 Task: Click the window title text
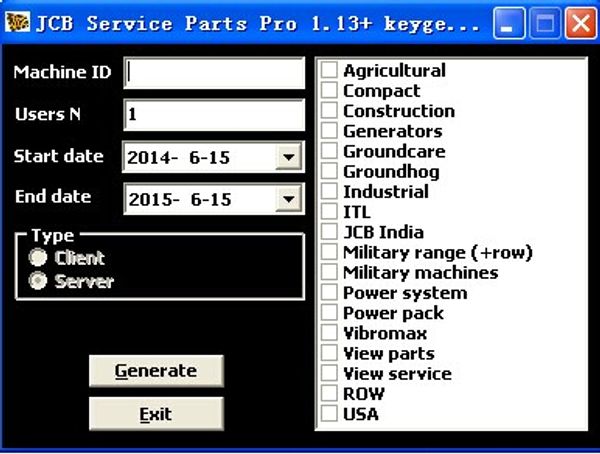tap(258, 24)
